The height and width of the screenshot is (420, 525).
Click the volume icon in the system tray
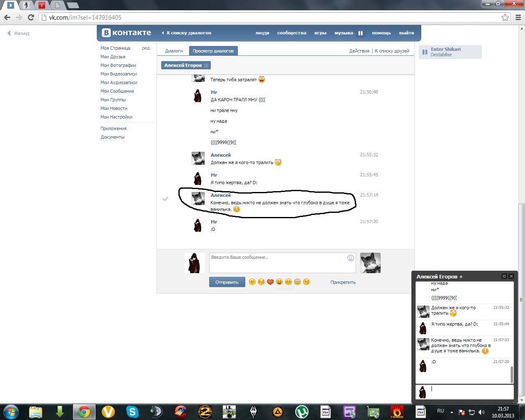482,412
